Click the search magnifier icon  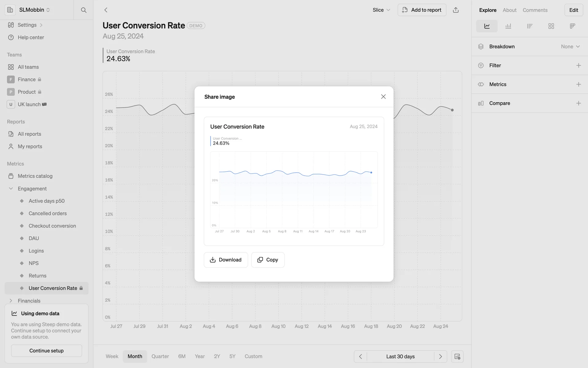point(84,10)
